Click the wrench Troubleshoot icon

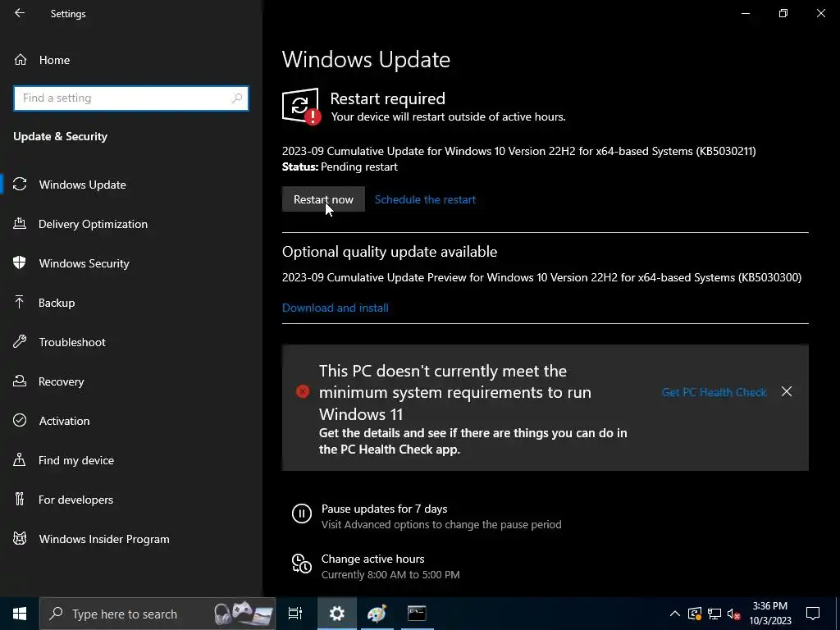coord(20,341)
